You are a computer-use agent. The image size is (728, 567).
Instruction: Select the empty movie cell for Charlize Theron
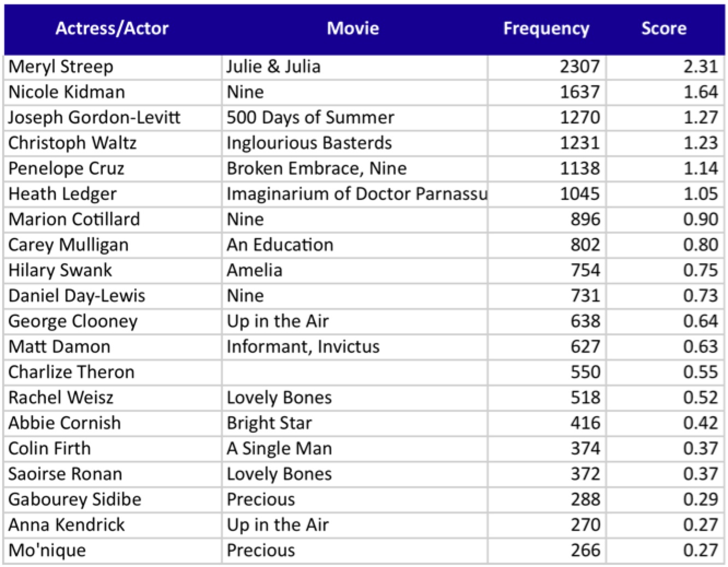tap(354, 372)
